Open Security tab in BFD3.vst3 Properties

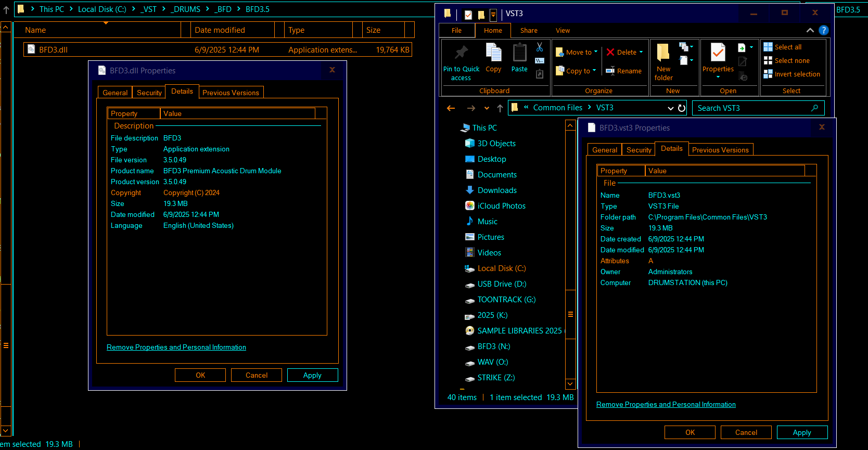639,150
